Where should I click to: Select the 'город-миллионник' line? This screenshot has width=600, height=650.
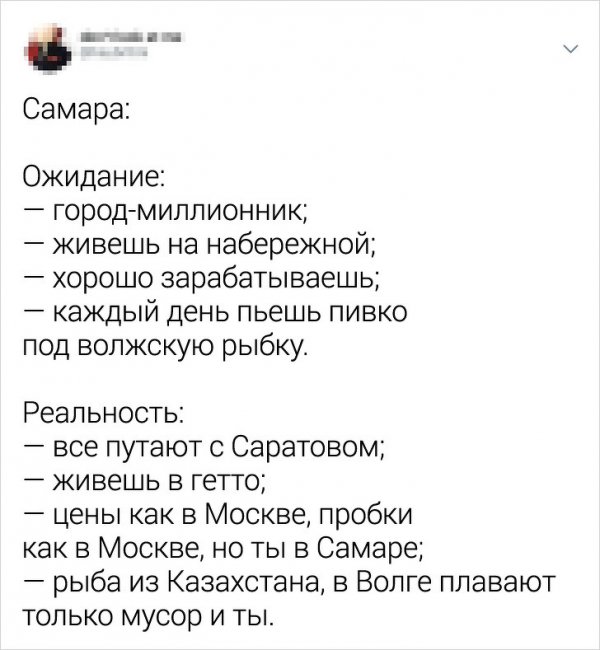(x=175, y=211)
